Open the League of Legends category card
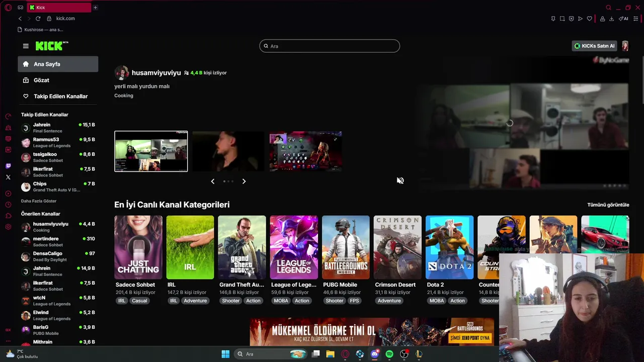The height and width of the screenshot is (362, 644). click(294, 247)
